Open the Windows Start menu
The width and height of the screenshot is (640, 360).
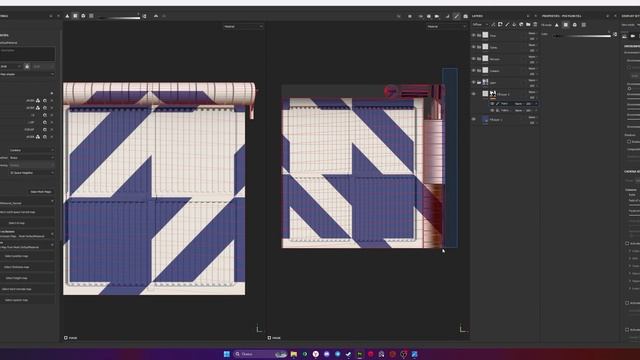pos(227,354)
